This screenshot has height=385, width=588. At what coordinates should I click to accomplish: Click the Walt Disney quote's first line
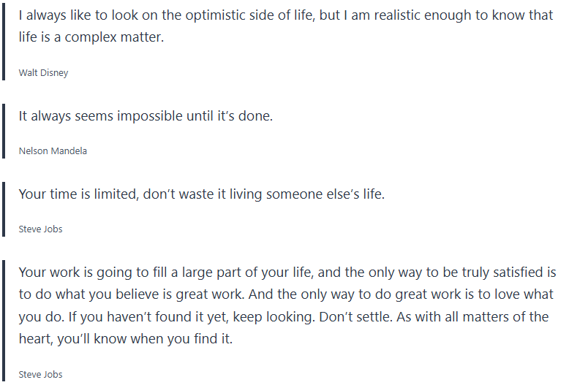[285, 15]
